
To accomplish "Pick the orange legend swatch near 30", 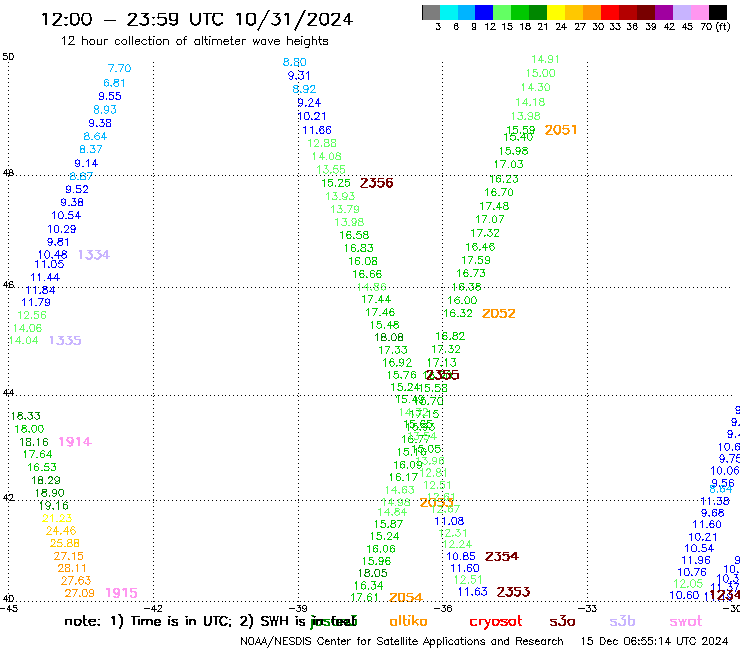I will coord(592,12).
